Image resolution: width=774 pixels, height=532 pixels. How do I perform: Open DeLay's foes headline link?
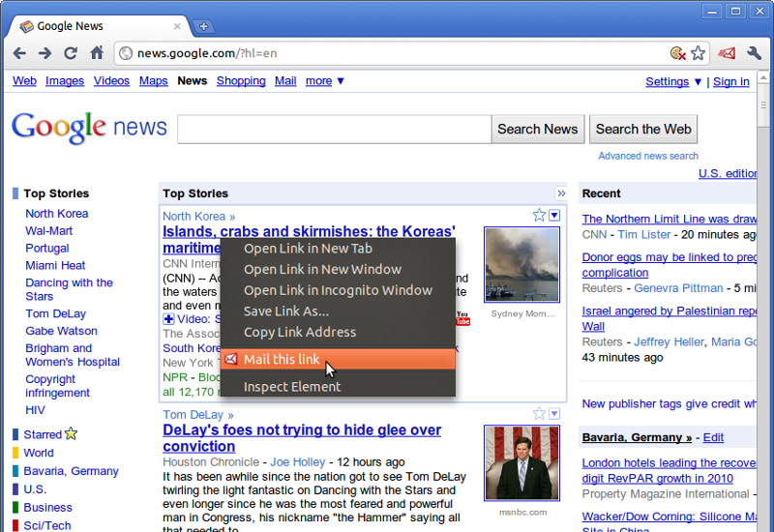coord(302,438)
